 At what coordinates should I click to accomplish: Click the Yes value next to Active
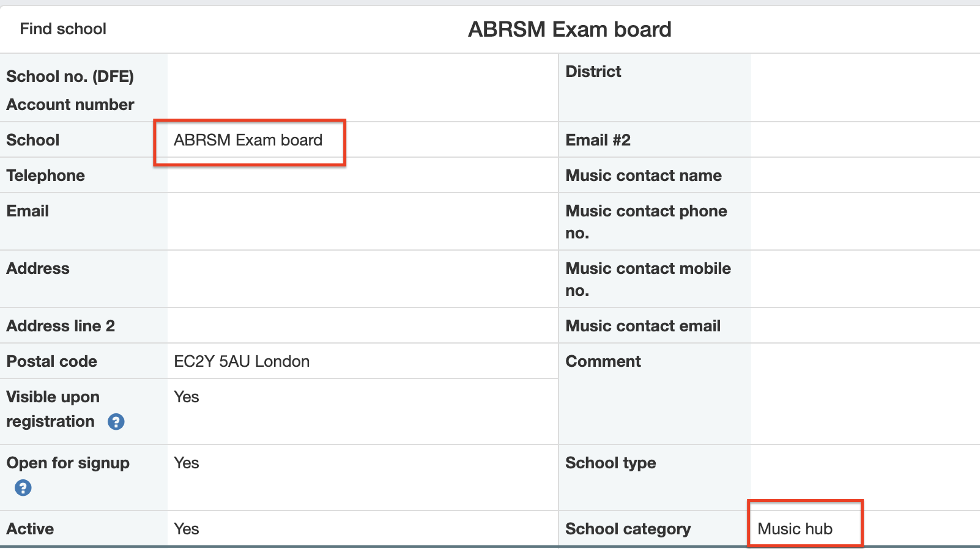[x=187, y=529]
